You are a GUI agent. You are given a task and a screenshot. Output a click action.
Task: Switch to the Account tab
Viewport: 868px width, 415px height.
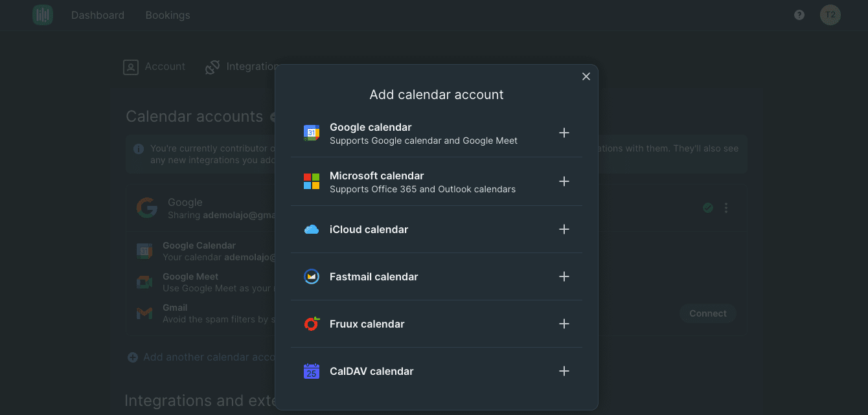154,67
